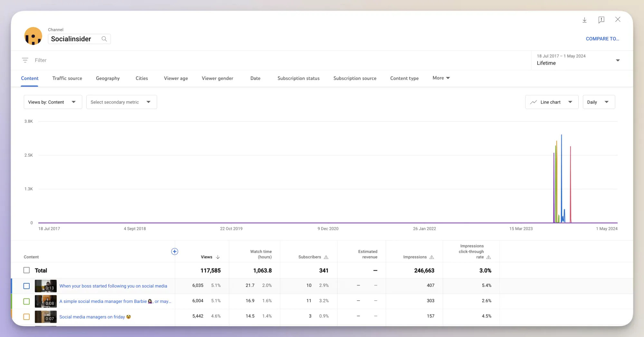Click the Impressions warning triangle icon

coord(431,257)
